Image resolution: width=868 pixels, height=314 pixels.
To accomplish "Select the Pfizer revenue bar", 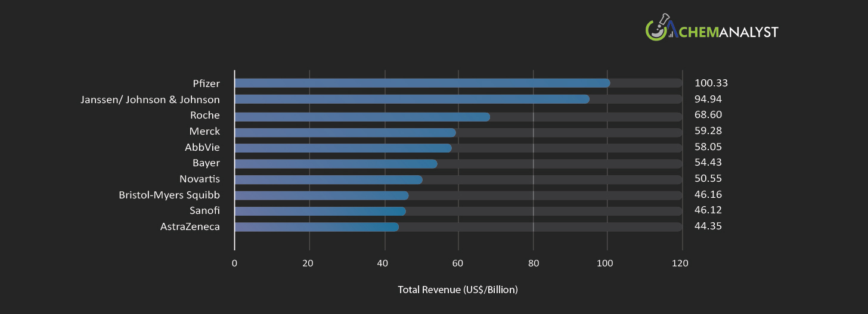I will point(422,83).
